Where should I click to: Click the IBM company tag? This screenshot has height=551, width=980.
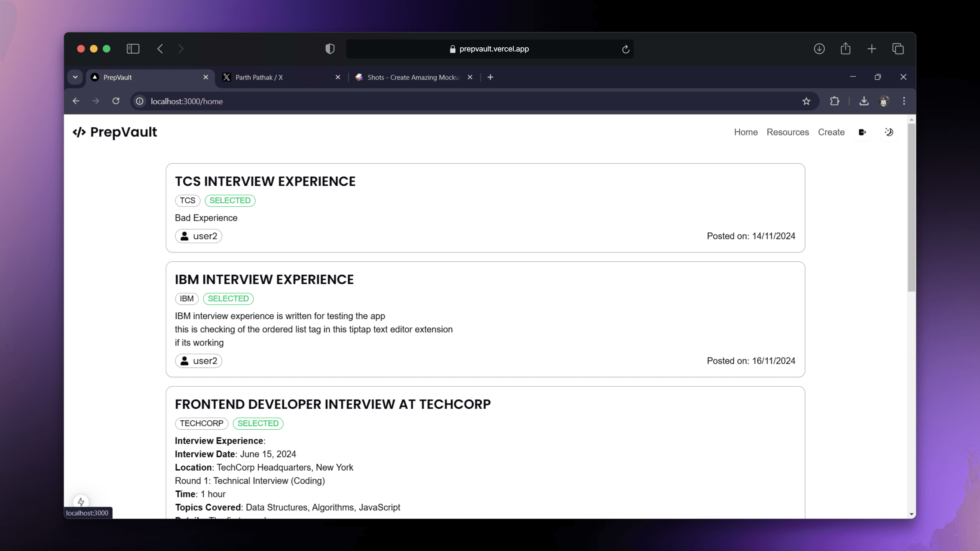(186, 298)
